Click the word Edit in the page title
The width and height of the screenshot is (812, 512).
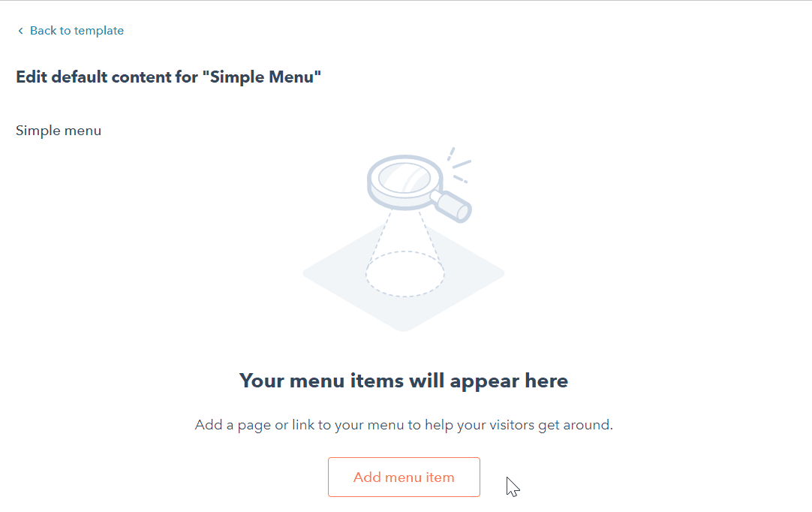pos(30,77)
